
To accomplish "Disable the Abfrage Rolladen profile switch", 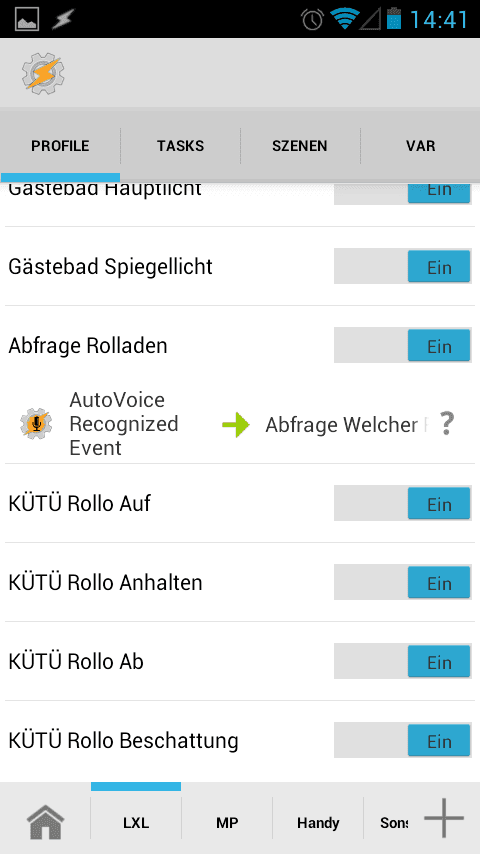I will pyautogui.click(x=403, y=345).
